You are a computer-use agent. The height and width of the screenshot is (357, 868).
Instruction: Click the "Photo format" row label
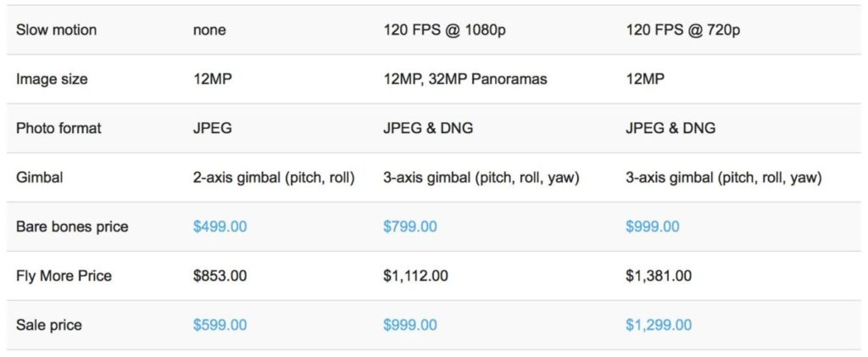(x=58, y=128)
